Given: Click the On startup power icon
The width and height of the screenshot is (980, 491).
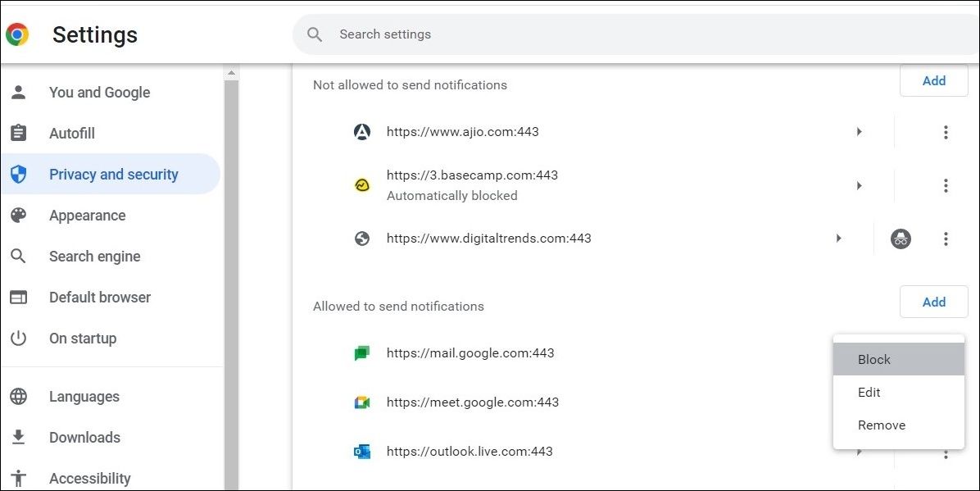Looking at the screenshot, I should 18,338.
